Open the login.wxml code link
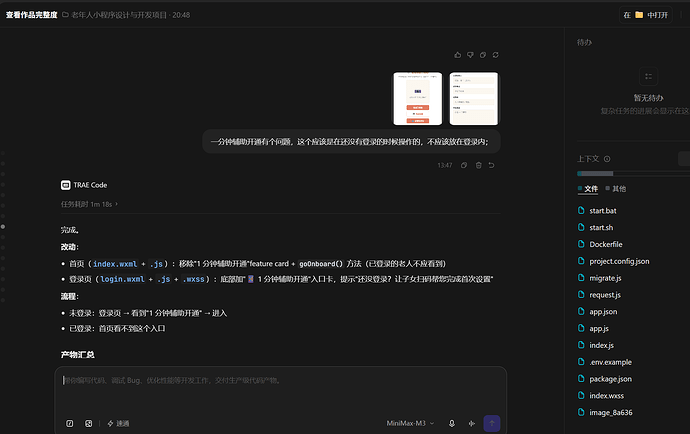This screenshot has height=434, width=690. coord(122,280)
